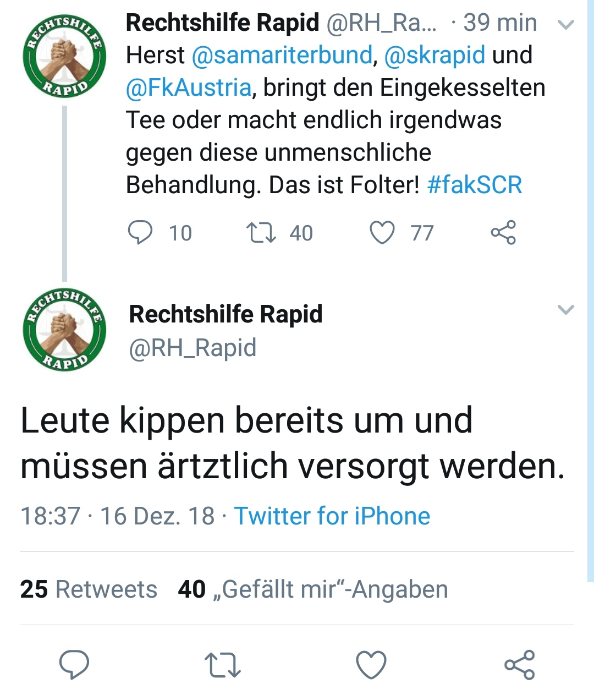
Task: Open the @FkAustria mention
Action: click(x=189, y=87)
